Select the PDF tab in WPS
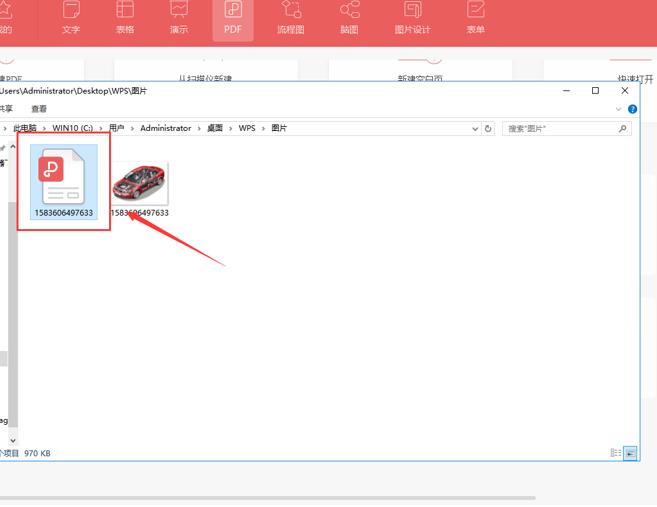 (233, 19)
